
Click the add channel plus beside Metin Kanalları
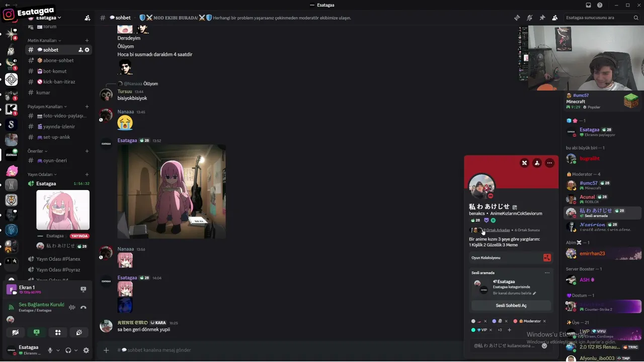87,40
